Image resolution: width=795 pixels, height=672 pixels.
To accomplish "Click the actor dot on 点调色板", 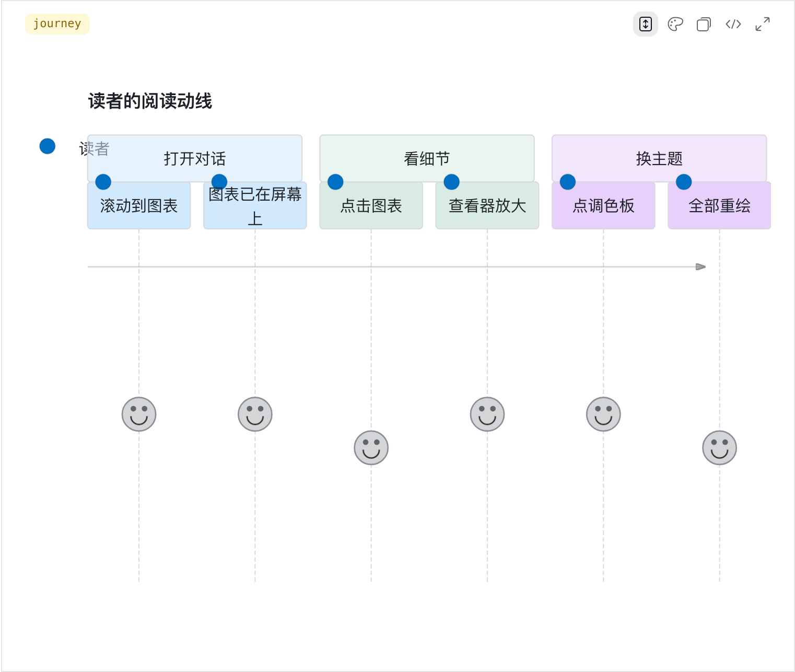I will click(568, 182).
